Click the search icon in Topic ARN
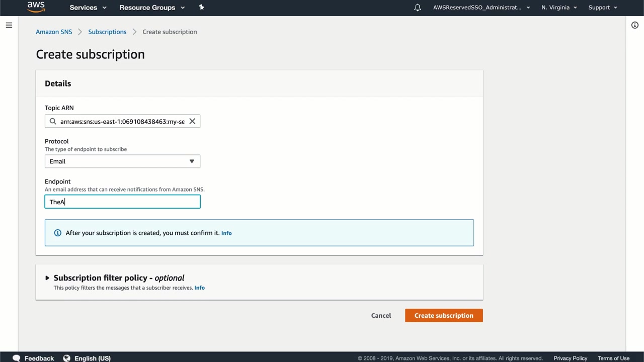The height and width of the screenshot is (362, 644). tap(53, 121)
